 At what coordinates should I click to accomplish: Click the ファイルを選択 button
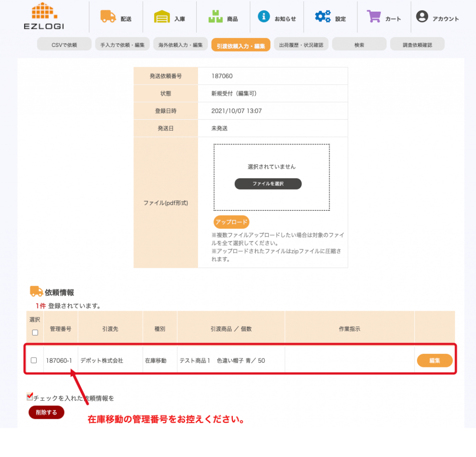point(268,184)
